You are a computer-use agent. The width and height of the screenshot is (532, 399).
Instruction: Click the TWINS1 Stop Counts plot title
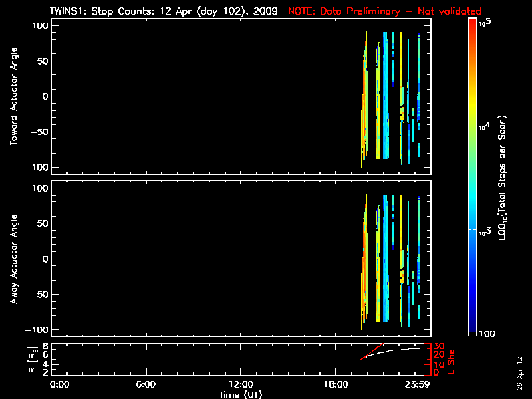pos(165,11)
